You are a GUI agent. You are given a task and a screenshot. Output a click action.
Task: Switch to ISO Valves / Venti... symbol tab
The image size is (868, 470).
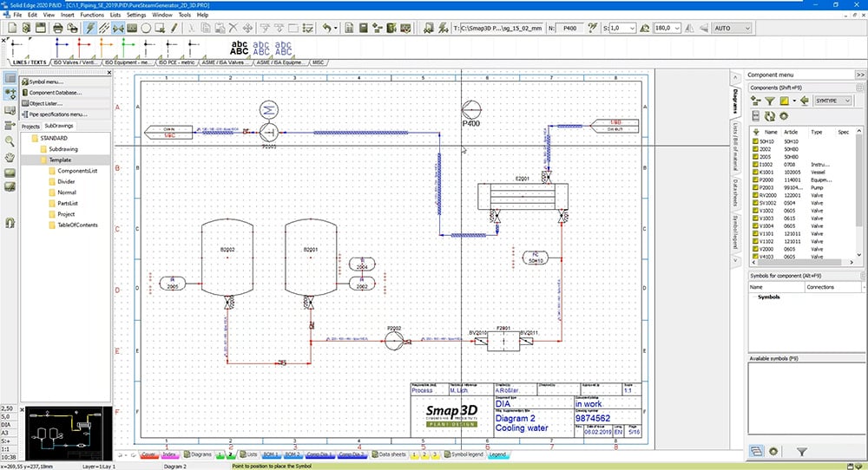pos(76,62)
